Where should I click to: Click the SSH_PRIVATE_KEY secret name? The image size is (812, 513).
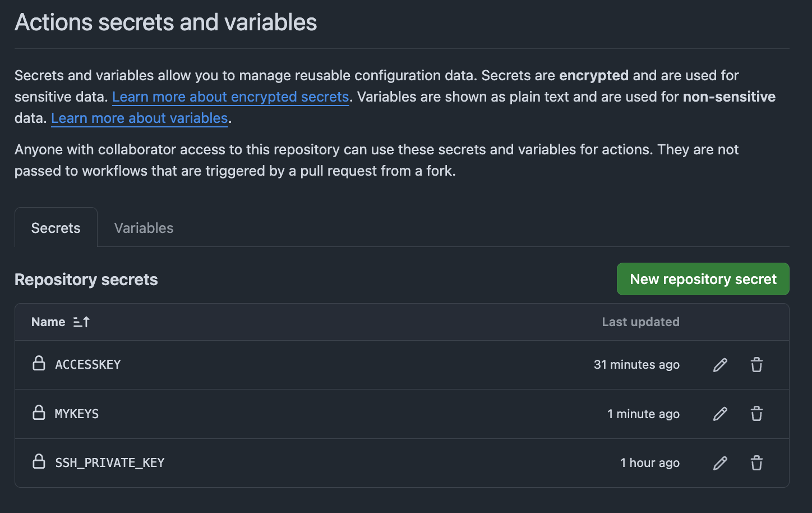point(110,463)
